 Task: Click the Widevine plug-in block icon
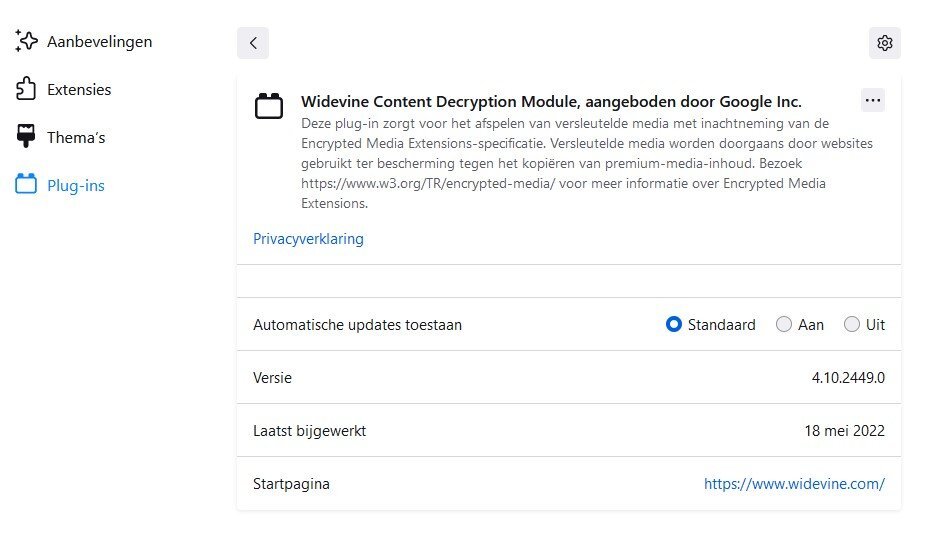(x=268, y=107)
